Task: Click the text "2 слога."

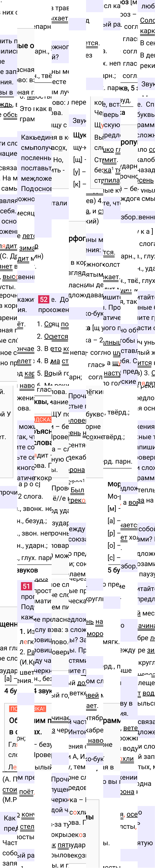Action: [x=31, y=496]
